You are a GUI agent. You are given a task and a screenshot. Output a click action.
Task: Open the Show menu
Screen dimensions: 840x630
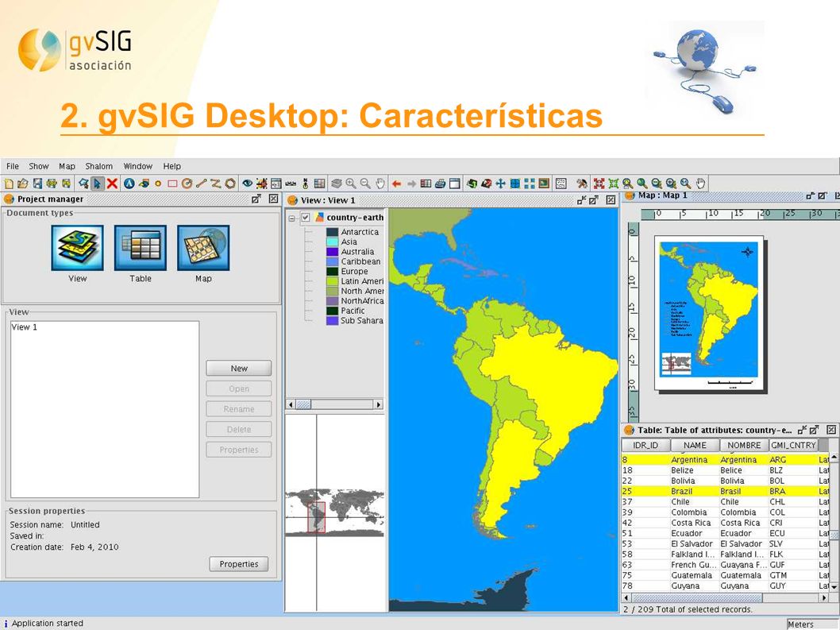pos(39,166)
